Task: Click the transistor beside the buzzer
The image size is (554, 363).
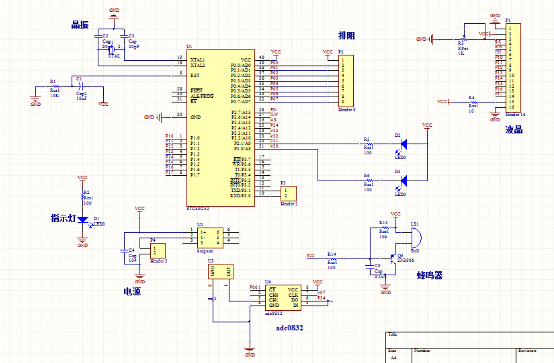Action: pos(393,259)
